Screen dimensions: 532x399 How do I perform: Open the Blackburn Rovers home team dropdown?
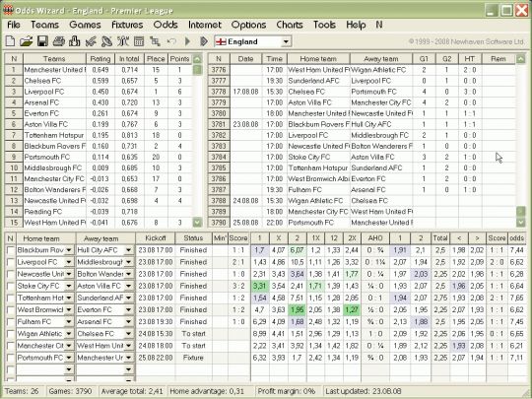[x=69, y=250]
